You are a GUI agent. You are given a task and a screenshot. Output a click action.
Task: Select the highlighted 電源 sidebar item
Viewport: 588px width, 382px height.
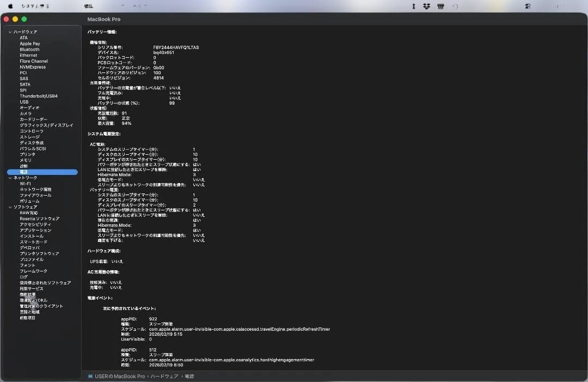tap(42, 172)
